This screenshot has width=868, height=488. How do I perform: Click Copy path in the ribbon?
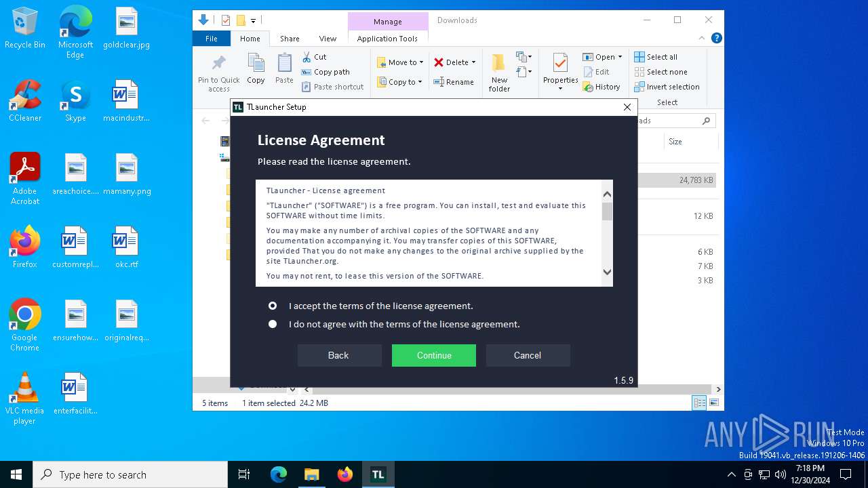point(325,72)
